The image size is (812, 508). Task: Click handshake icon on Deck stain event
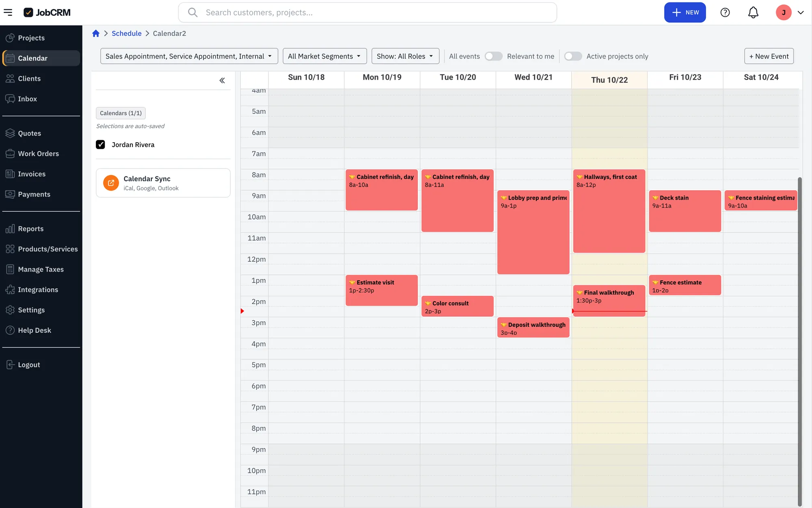655,198
